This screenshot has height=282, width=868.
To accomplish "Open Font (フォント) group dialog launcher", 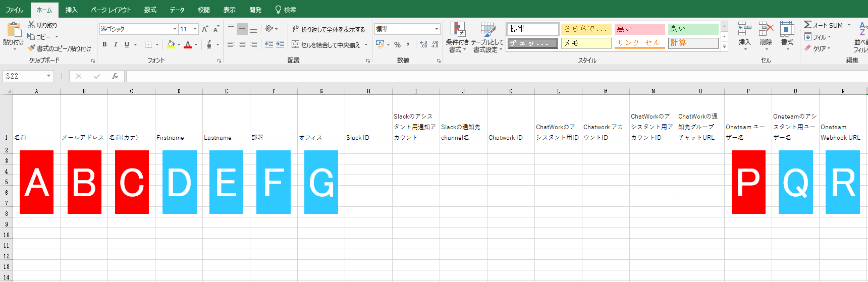I will [219, 61].
